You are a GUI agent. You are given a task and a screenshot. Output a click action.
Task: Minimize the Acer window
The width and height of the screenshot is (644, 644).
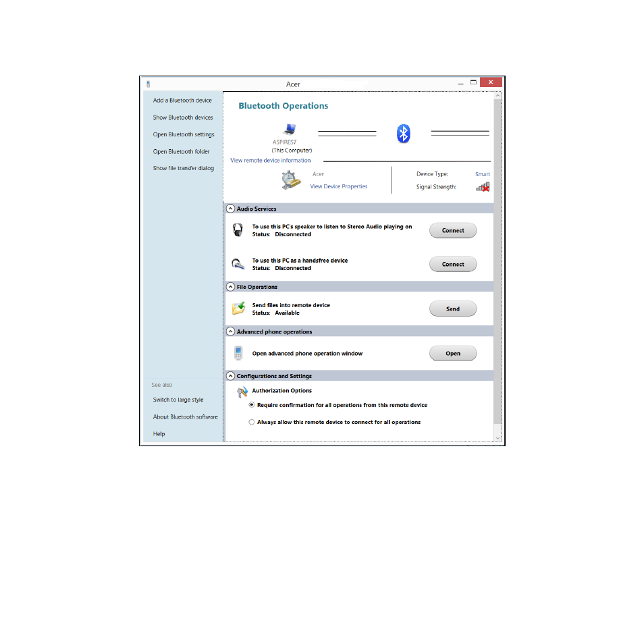pos(461,82)
